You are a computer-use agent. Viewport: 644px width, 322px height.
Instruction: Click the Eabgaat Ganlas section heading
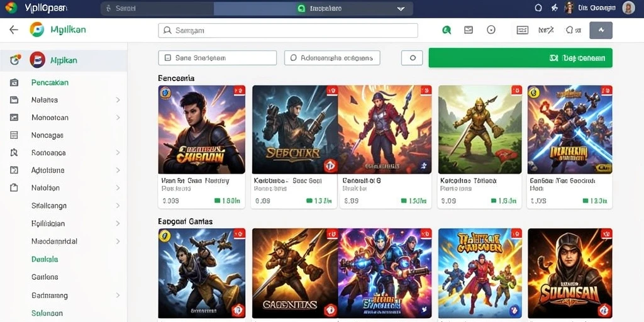[x=186, y=221]
